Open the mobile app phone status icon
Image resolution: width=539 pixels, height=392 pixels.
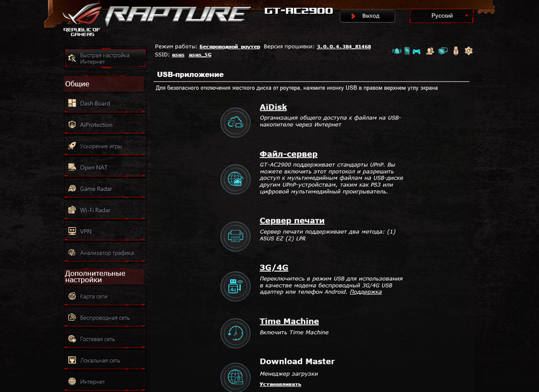[406, 51]
